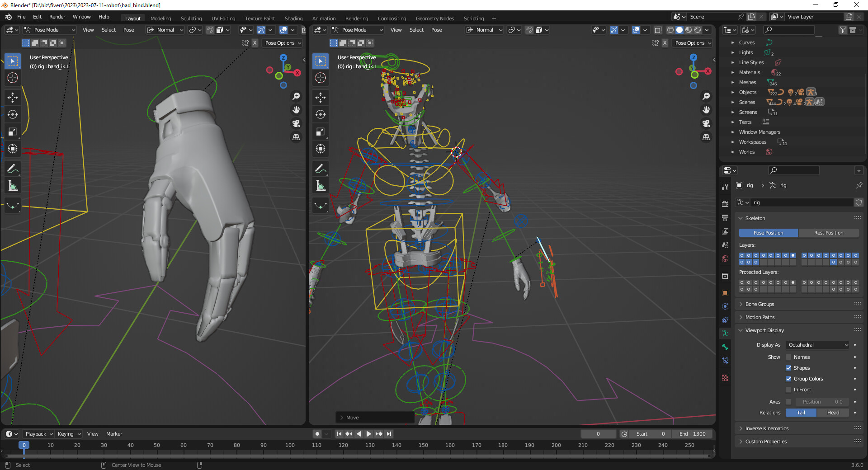Uncheck the Group Colors checkbox
Screen dimensions: 868x470
(788, 379)
